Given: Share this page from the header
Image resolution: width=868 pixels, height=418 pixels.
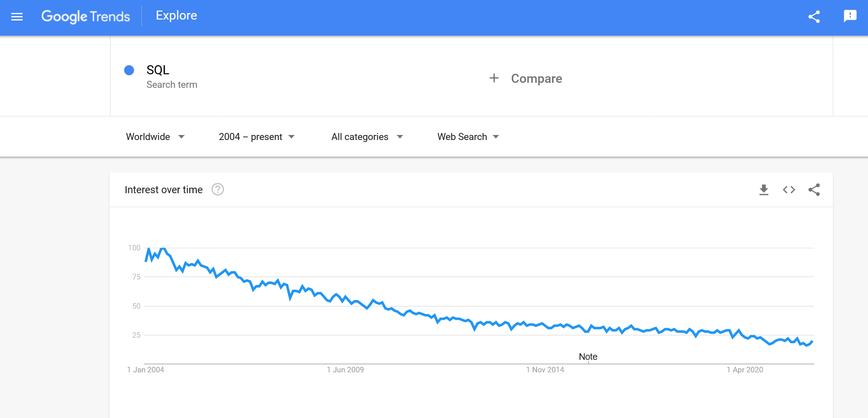Looking at the screenshot, I should (x=814, y=17).
